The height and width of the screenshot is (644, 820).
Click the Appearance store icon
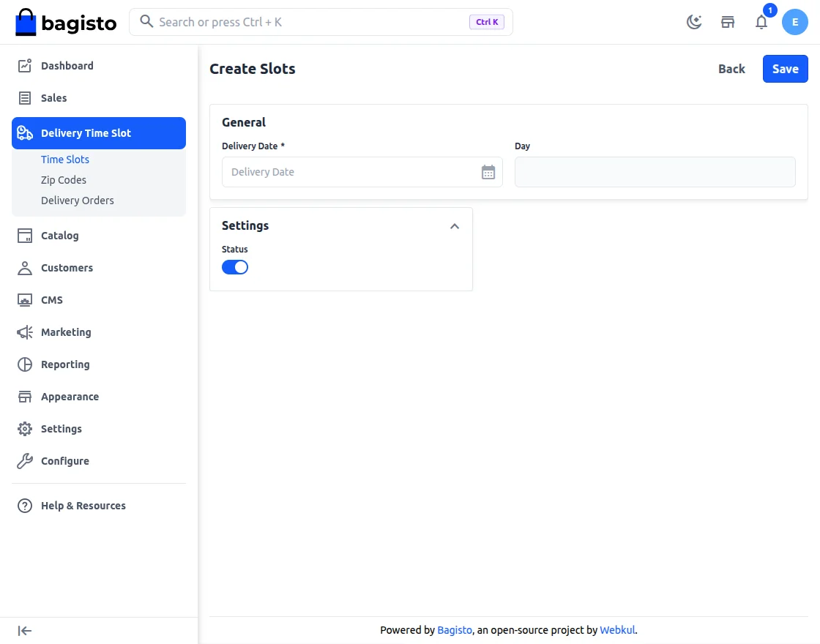click(x=25, y=397)
